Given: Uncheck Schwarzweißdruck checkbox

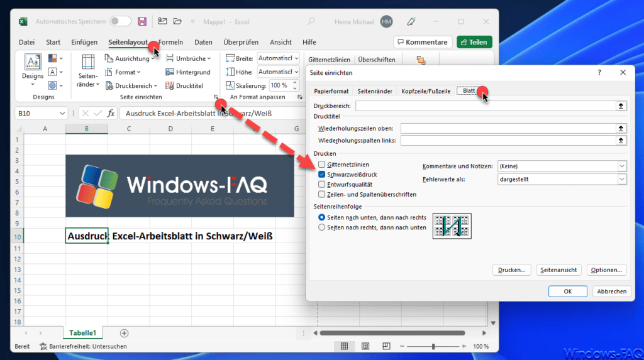Looking at the screenshot, I should 321,175.
